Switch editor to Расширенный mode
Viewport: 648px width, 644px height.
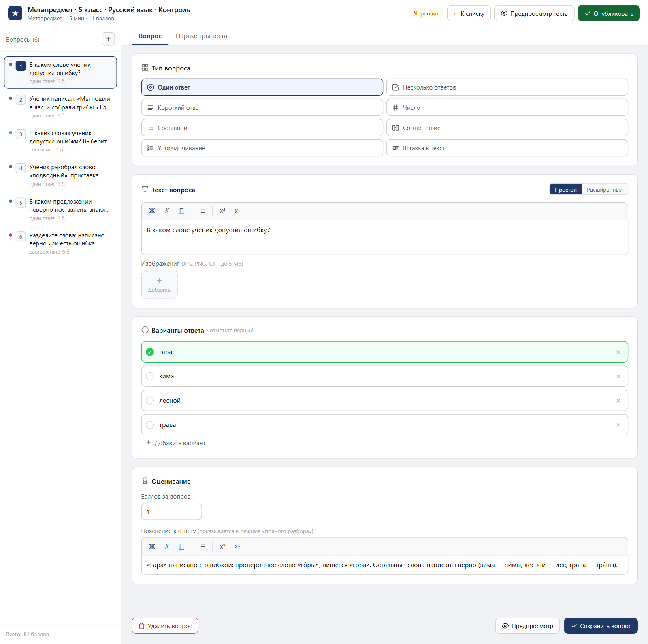coord(605,190)
